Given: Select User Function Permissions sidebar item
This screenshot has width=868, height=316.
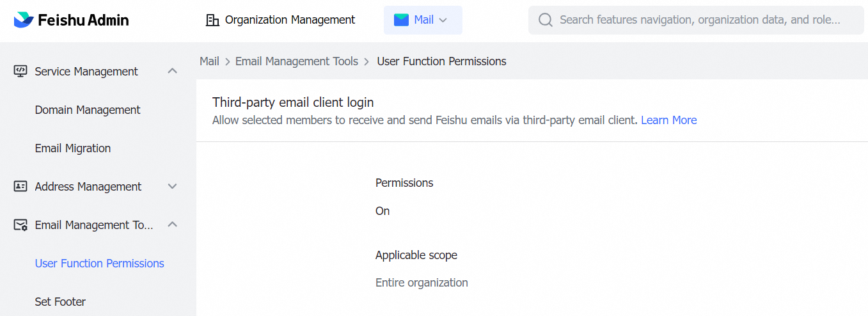Looking at the screenshot, I should pos(99,263).
